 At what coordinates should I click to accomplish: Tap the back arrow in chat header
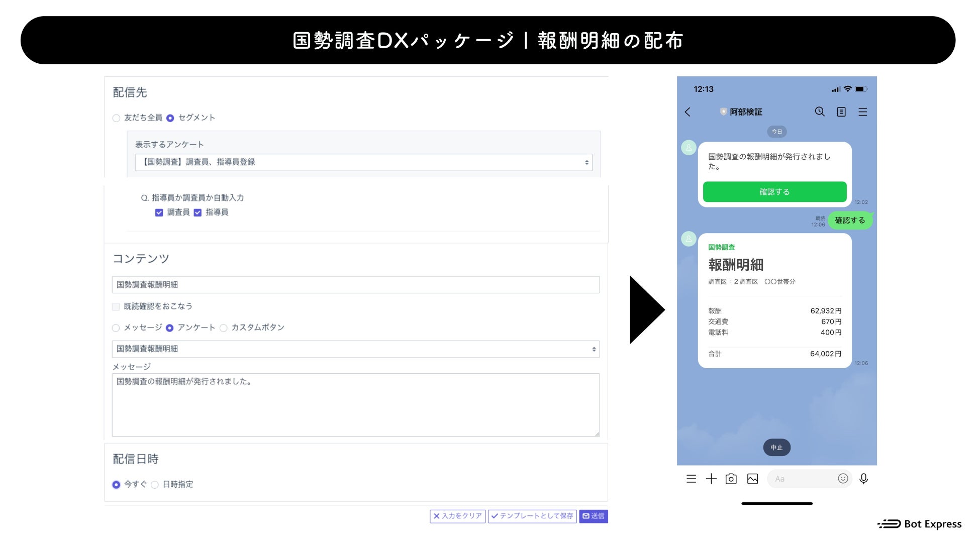[x=688, y=112]
